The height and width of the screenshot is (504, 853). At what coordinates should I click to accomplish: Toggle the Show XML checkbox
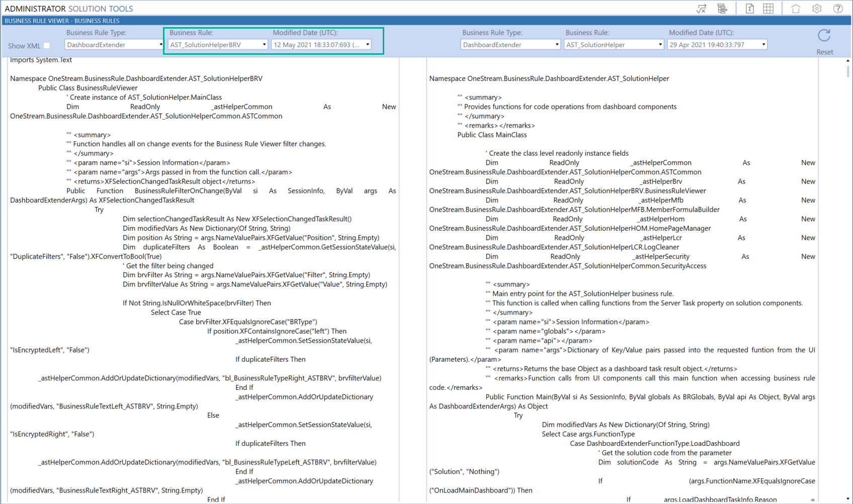tap(47, 45)
